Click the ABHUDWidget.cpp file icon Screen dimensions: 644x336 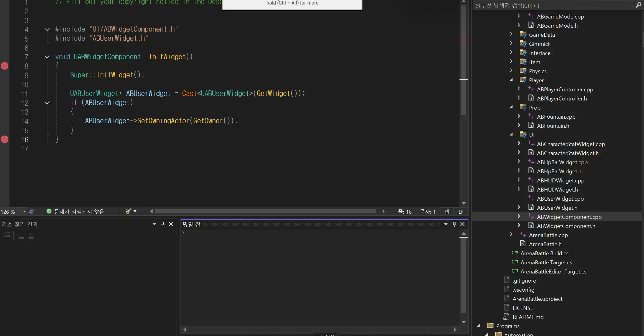[x=531, y=180]
